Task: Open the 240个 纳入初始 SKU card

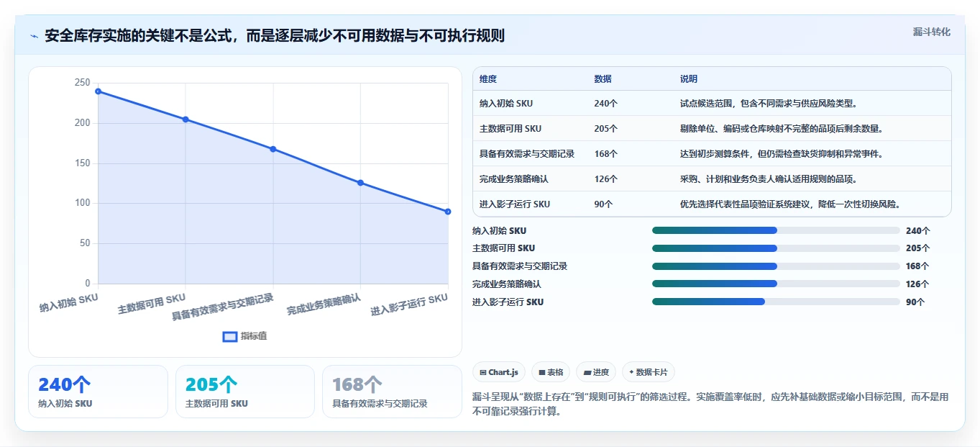Action: click(x=98, y=392)
